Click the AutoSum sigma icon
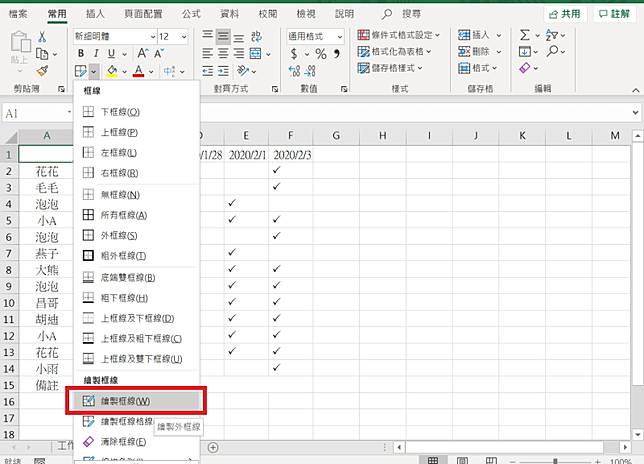Screen dimensions: 644x464 tap(524, 35)
